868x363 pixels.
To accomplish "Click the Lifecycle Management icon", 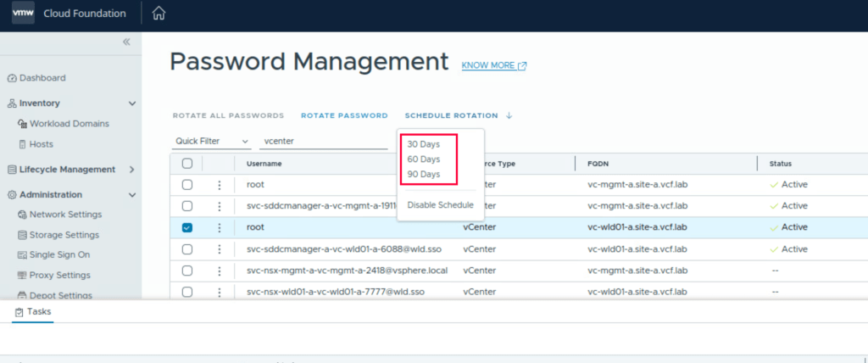I will tap(12, 170).
